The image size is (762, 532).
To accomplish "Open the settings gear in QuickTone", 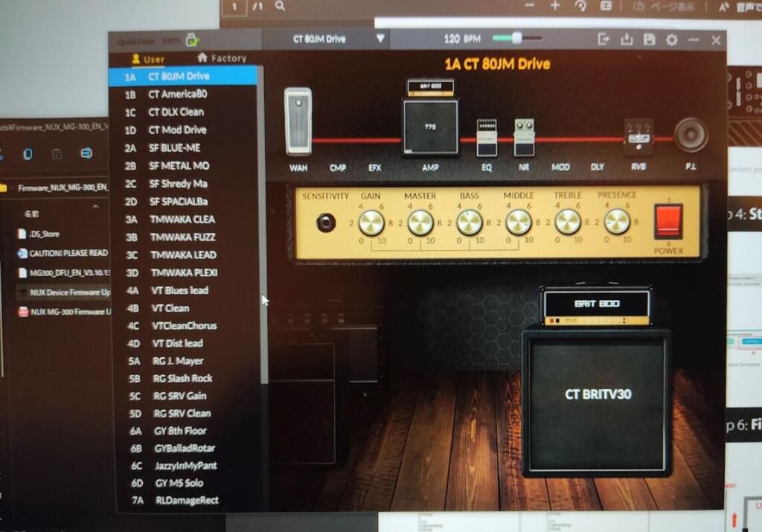I will tap(672, 39).
